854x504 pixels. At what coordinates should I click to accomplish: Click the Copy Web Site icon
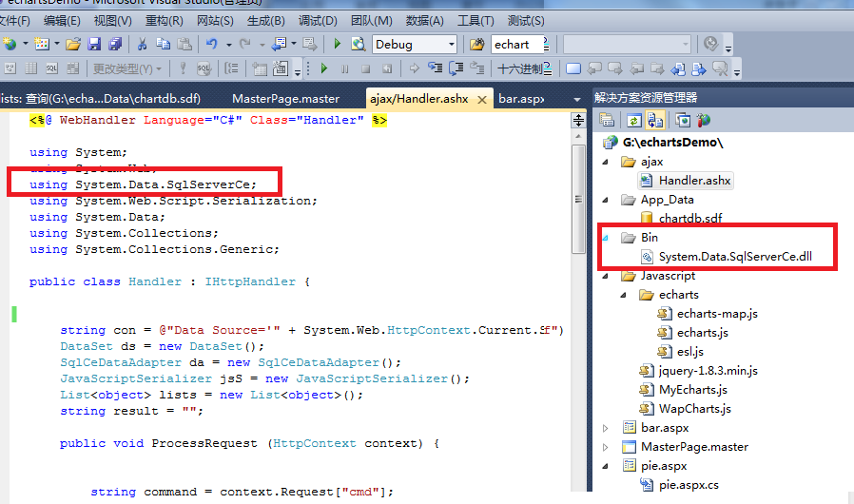(683, 120)
